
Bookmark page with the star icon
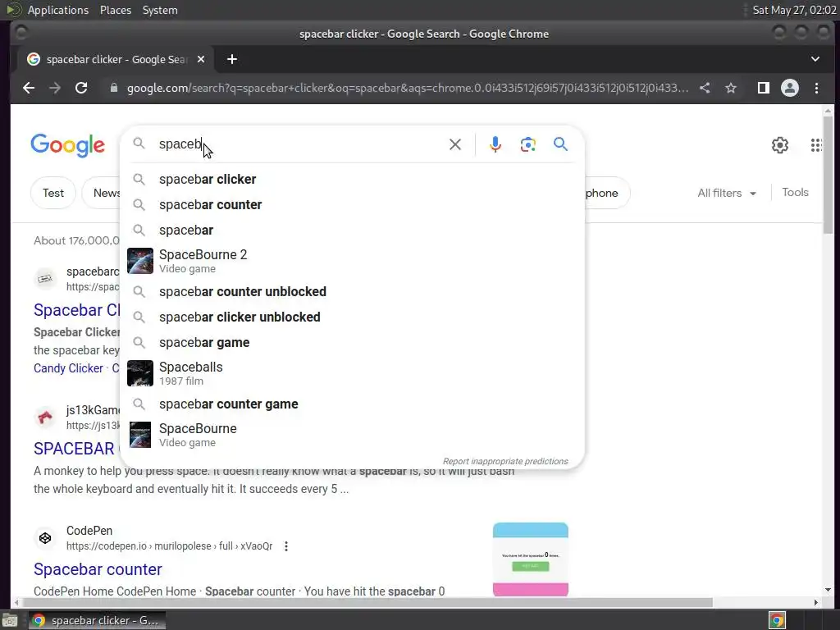(731, 88)
